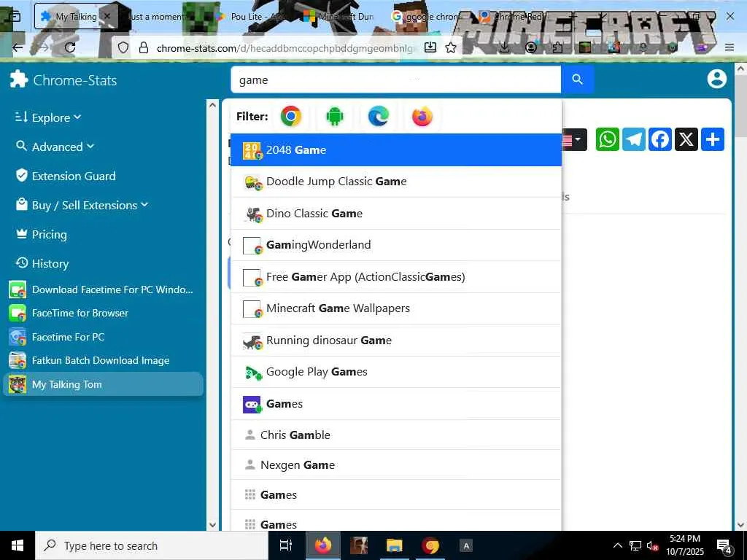The image size is (747, 560).
Task: Open Facetime For PC history entry
Action: [x=57, y=337]
